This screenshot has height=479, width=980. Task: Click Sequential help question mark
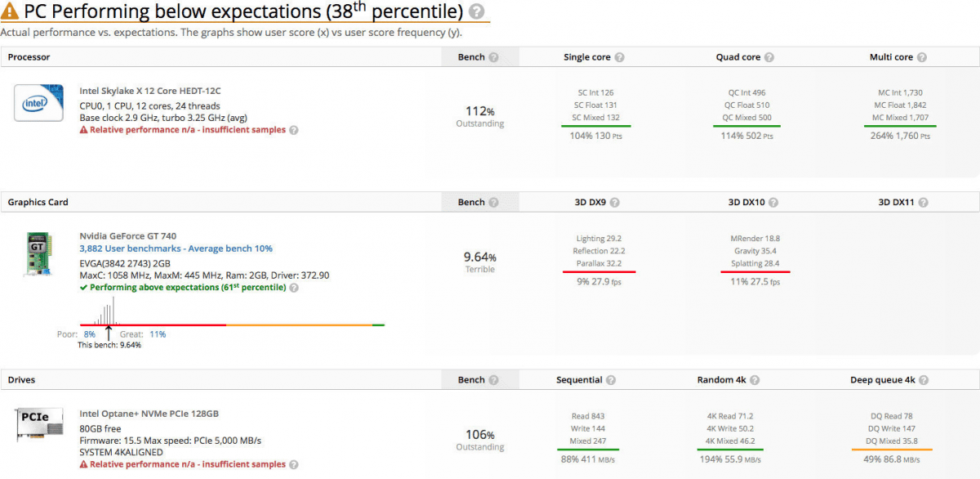pos(611,380)
